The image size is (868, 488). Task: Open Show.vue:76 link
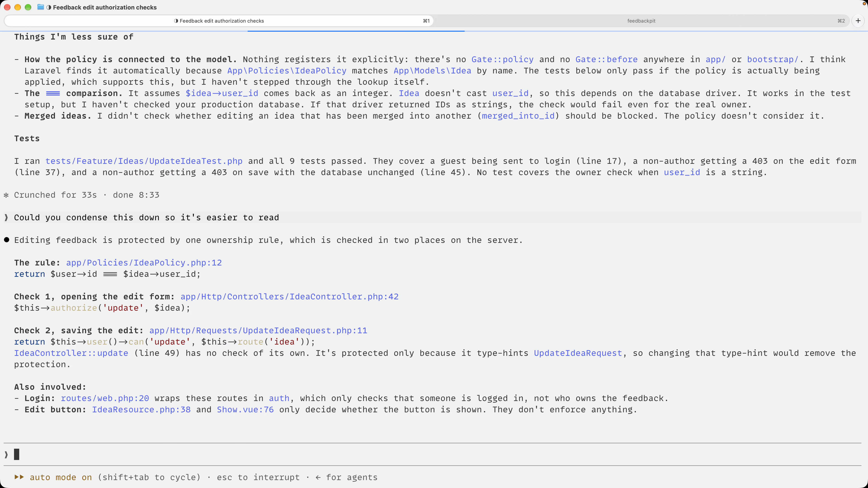(245, 410)
